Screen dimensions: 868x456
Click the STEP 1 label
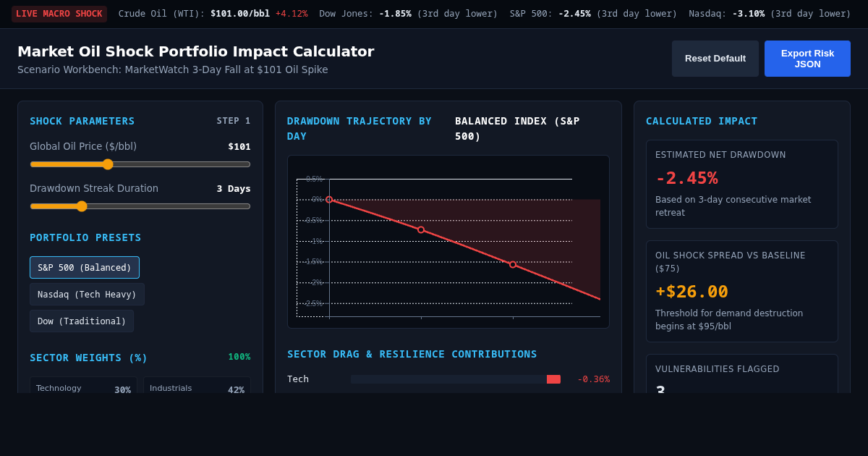234,121
